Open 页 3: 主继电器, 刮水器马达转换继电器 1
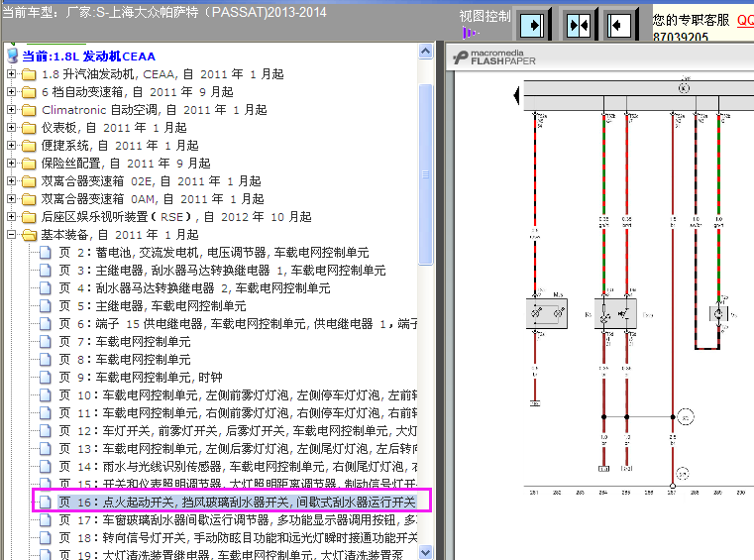The height and width of the screenshot is (560, 754). (x=222, y=271)
